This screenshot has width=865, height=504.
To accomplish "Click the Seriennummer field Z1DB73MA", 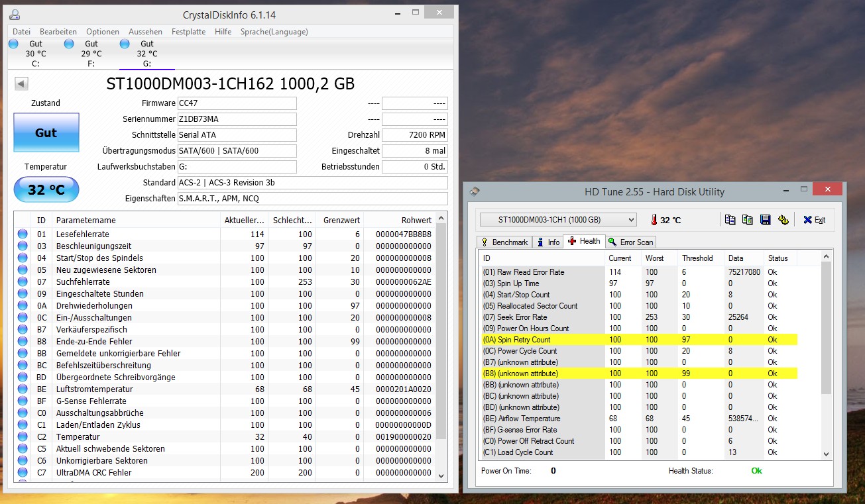I will [237, 119].
